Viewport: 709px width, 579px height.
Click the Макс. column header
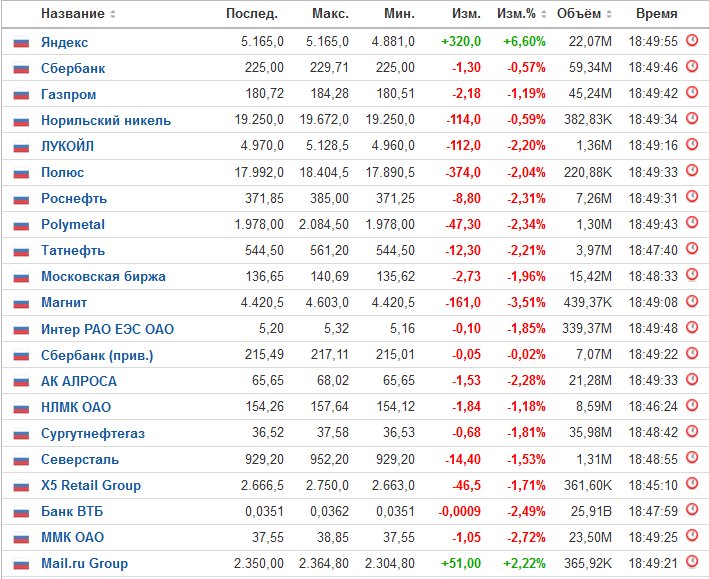coord(331,14)
